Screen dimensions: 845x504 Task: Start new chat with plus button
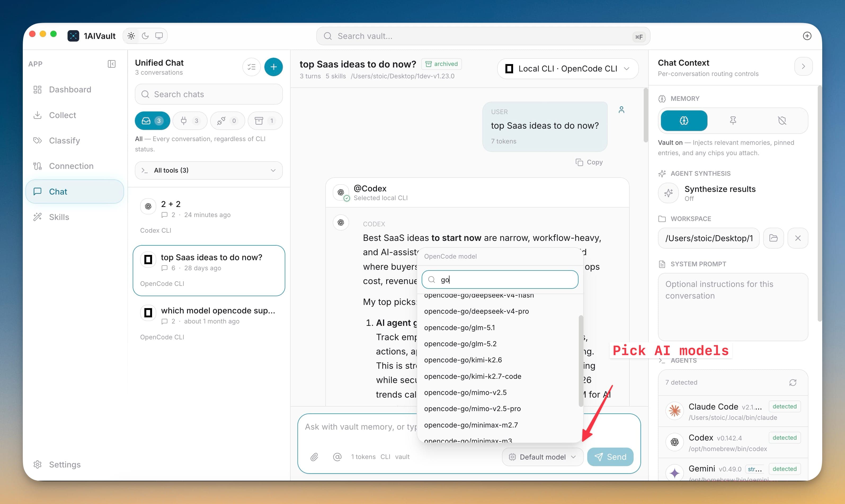[274, 67]
